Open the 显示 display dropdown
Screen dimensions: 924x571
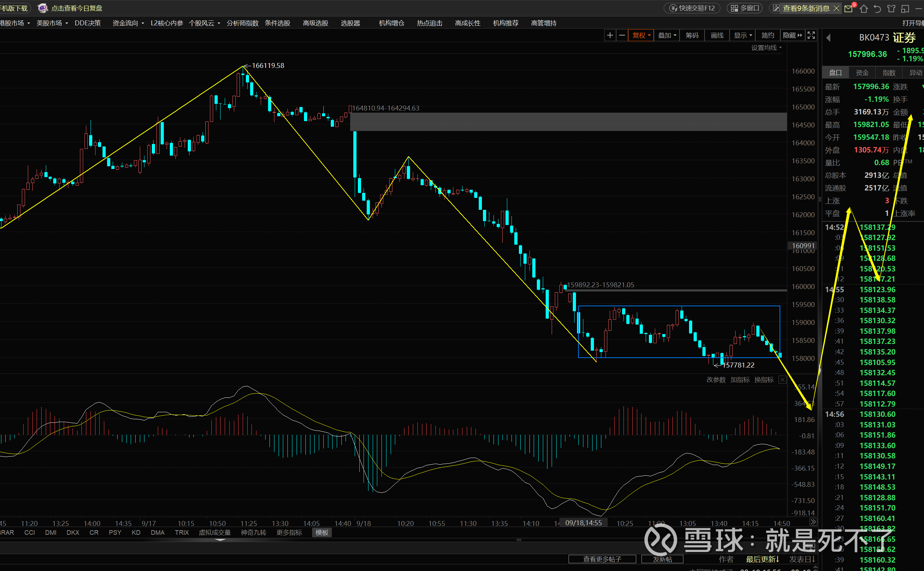[x=743, y=36]
